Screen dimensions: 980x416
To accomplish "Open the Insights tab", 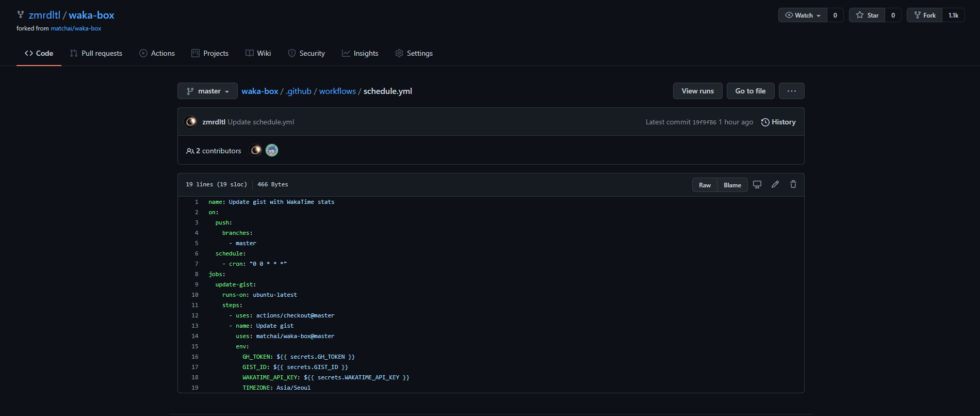I will click(360, 53).
